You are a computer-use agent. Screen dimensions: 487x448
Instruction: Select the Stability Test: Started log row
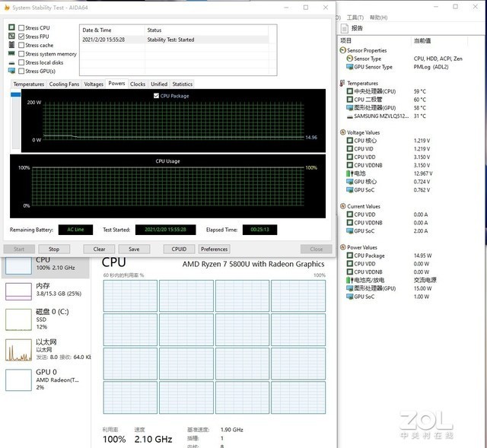174,40
